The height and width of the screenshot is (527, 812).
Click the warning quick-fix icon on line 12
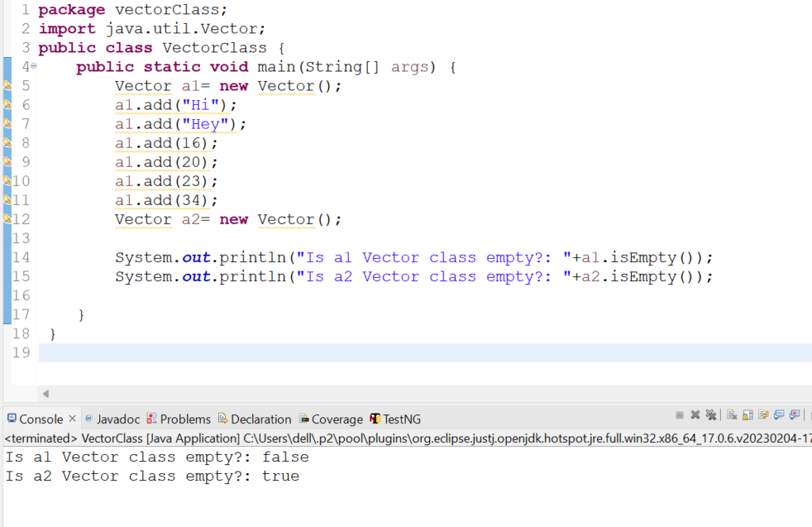7,219
